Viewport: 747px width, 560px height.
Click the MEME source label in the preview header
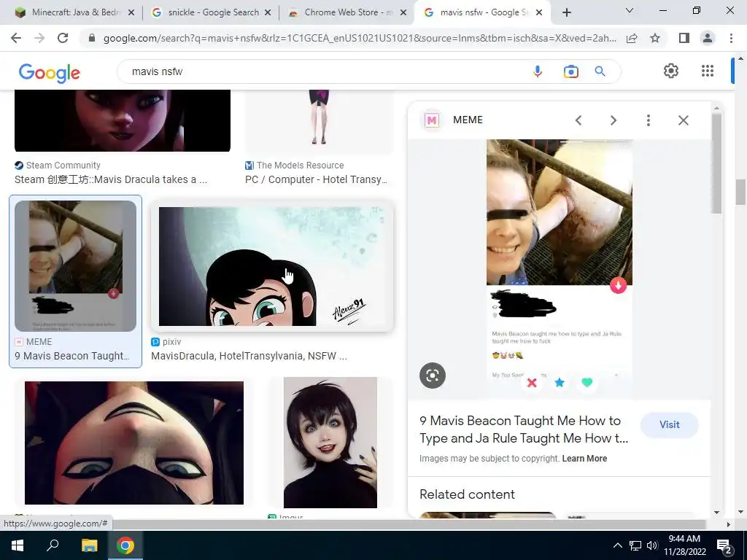468,120
